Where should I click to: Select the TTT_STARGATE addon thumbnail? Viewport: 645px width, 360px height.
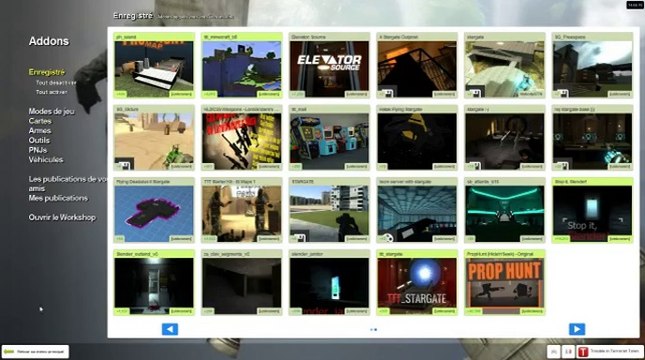point(417,286)
